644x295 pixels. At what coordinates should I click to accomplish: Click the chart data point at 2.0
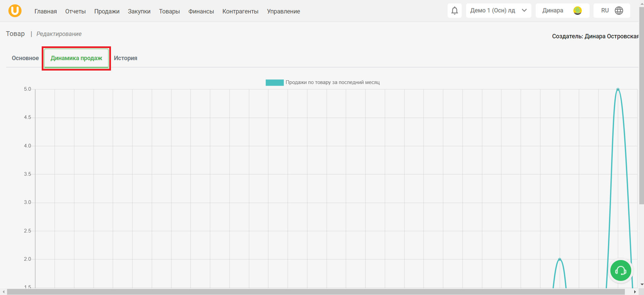coord(560,259)
